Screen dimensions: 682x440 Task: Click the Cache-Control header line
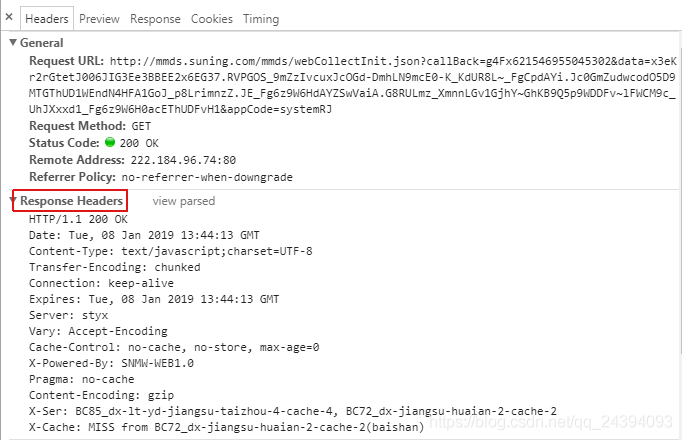pos(174,347)
